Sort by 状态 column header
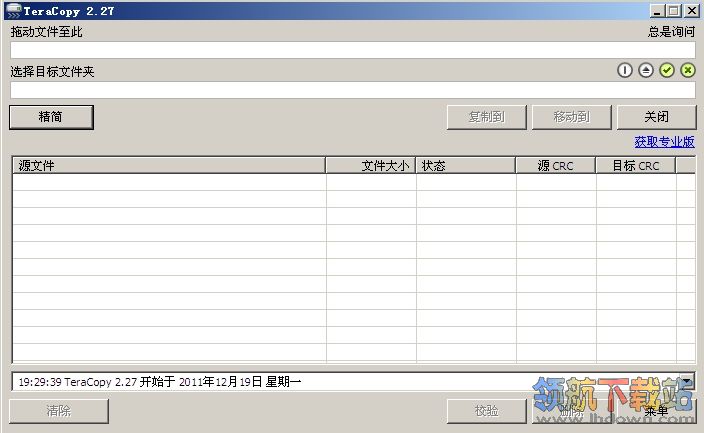Screen dimensions: 704x433 [x=466, y=165]
